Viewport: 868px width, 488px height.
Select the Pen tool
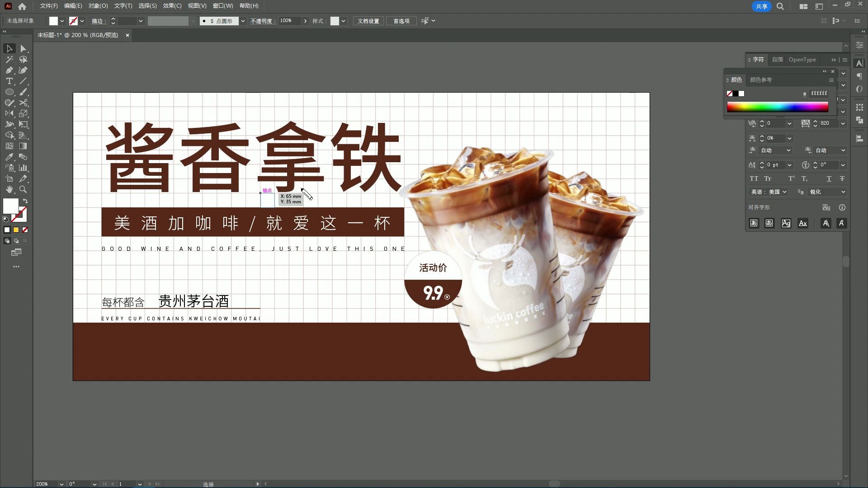(9, 70)
